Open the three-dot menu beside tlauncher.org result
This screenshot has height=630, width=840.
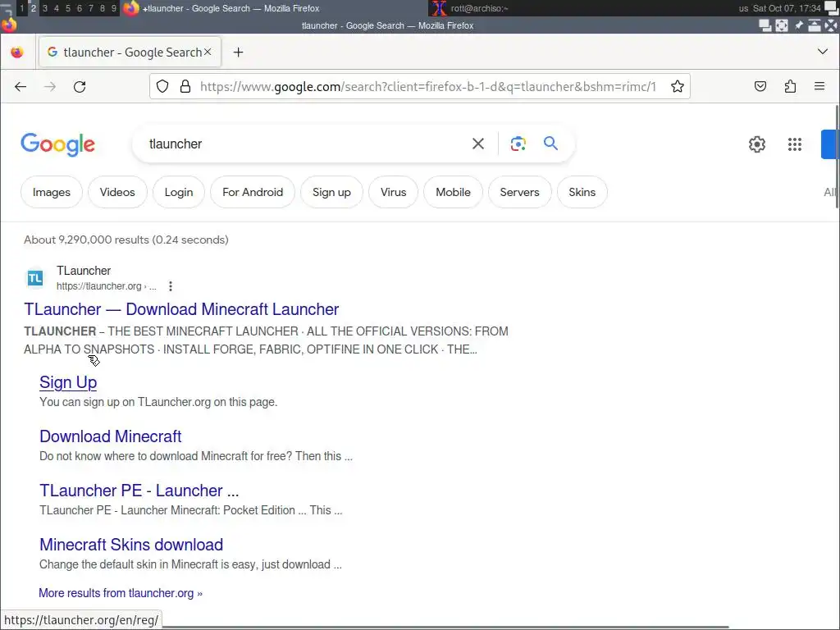(x=171, y=286)
